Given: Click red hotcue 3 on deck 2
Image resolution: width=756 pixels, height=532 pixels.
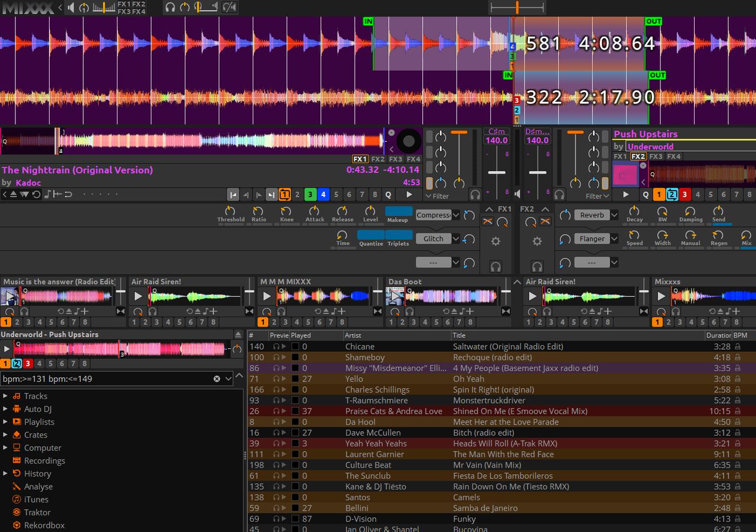Looking at the screenshot, I should (685, 194).
